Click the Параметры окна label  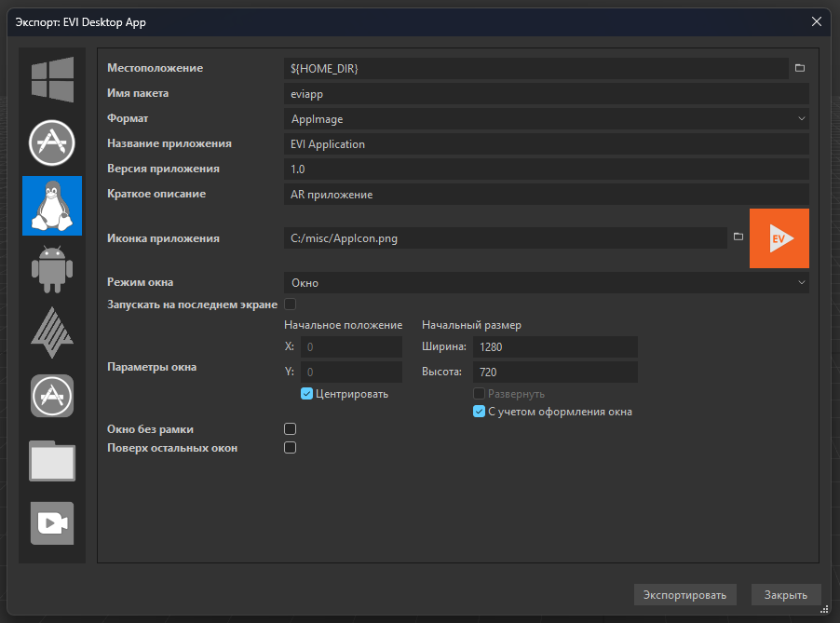tap(152, 367)
